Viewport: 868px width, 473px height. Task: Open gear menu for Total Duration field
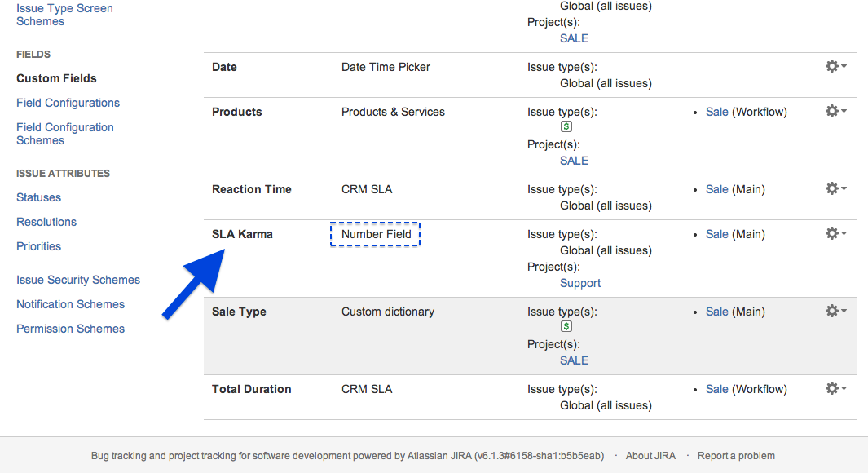click(835, 388)
